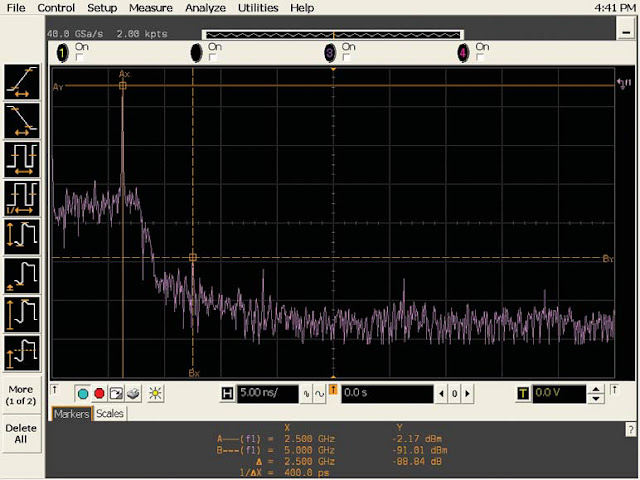This screenshot has height=480, width=640.
Task: Click channel 3 purple number button
Action: tap(330, 53)
